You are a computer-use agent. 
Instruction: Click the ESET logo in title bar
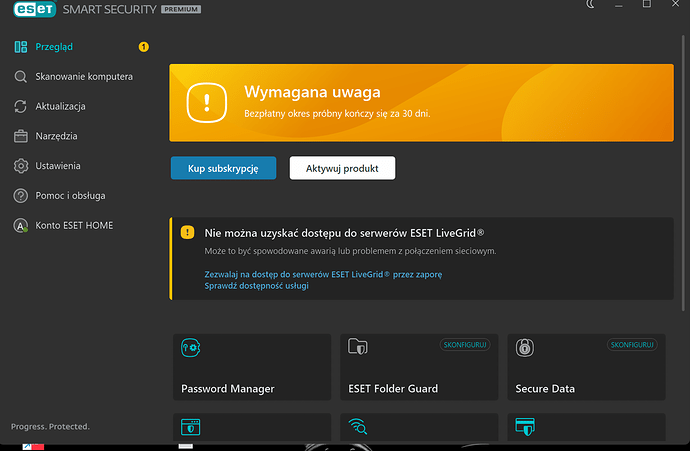pyautogui.click(x=35, y=9)
